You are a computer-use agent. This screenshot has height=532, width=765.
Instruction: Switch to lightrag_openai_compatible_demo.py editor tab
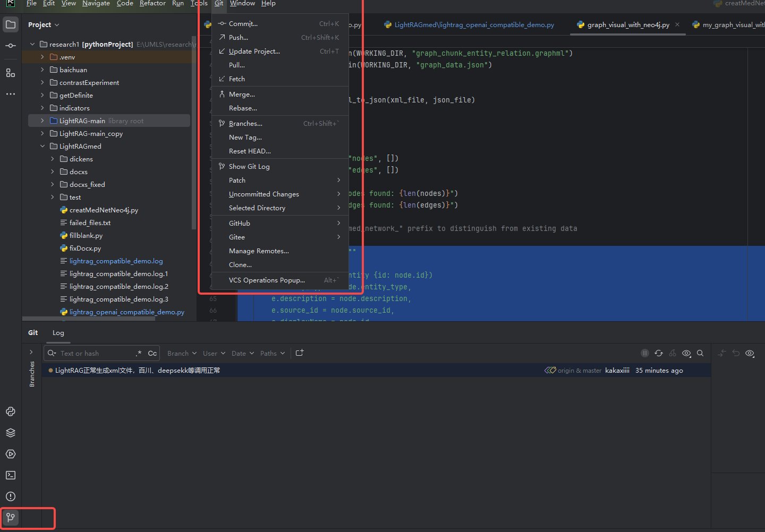[x=469, y=25]
